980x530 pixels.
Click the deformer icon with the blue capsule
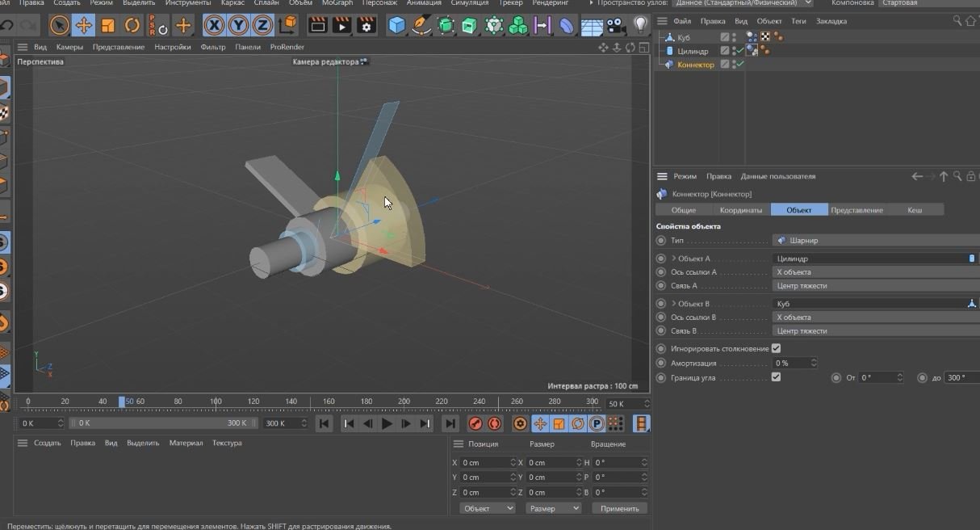pos(567,26)
